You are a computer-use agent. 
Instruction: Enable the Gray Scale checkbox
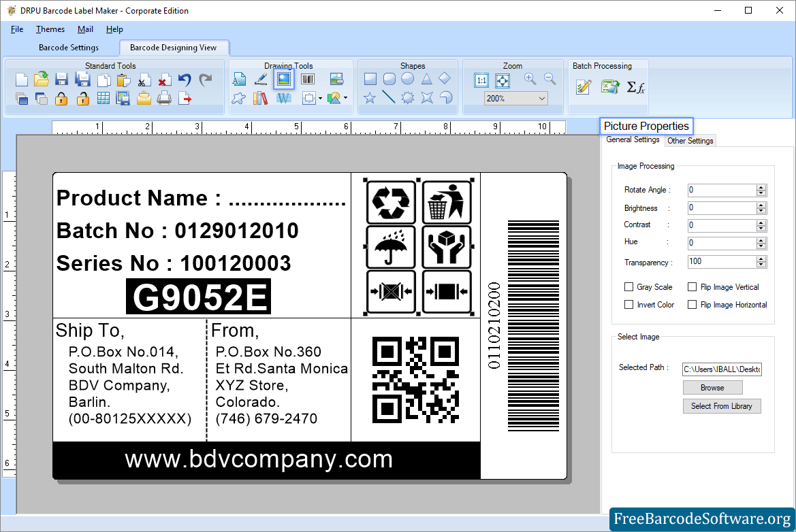(628, 287)
